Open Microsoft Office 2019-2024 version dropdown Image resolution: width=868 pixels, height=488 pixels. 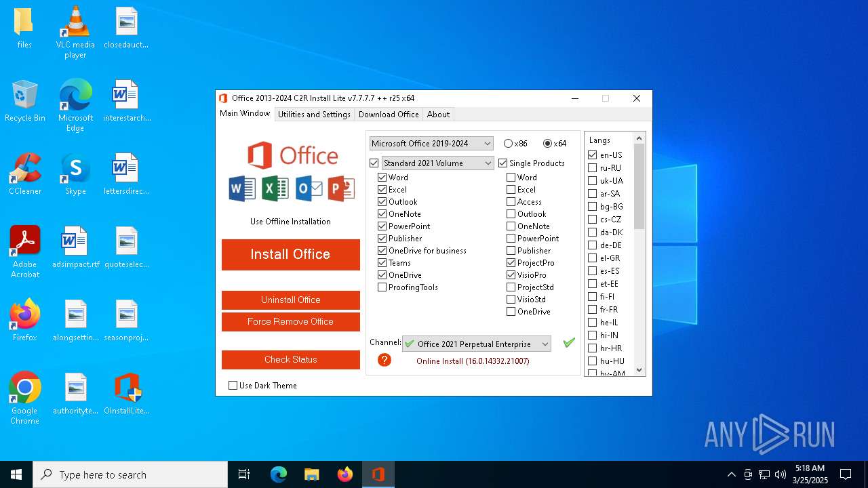pos(431,143)
